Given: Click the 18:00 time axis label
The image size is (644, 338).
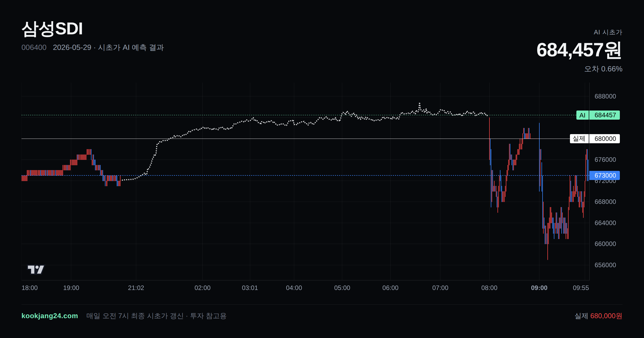Looking at the screenshot, I should 30,288.
